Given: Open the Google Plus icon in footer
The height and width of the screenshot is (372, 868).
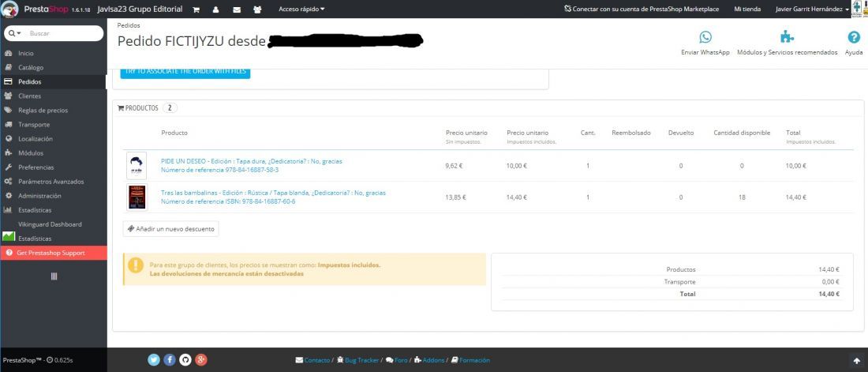Looking at the screenshot, I should pyautogui.click(x=201, y=360).
